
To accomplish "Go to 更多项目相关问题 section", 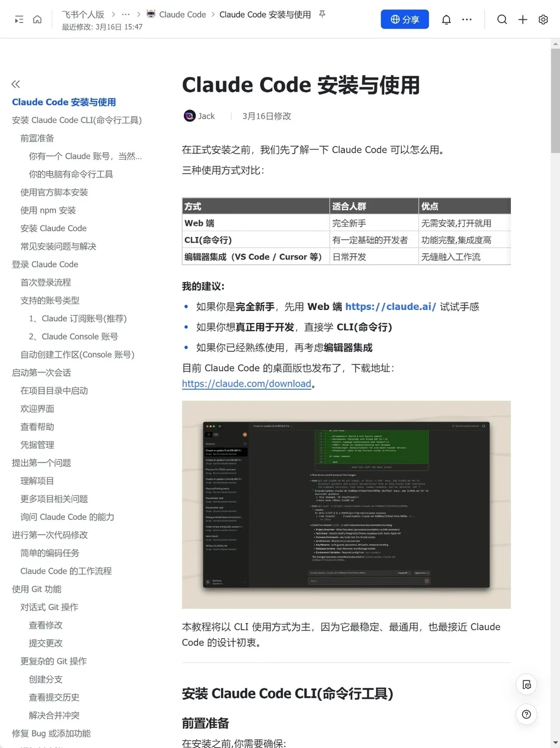I will click(54, 499).
